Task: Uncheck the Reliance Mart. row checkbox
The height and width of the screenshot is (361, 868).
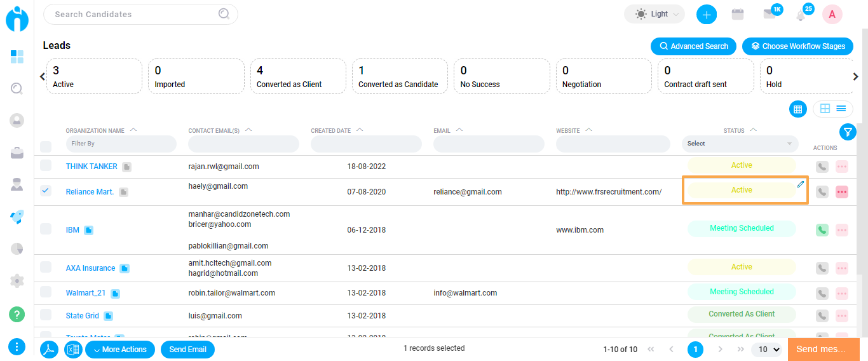Action: pyautogui.click(x=46, y=190)
